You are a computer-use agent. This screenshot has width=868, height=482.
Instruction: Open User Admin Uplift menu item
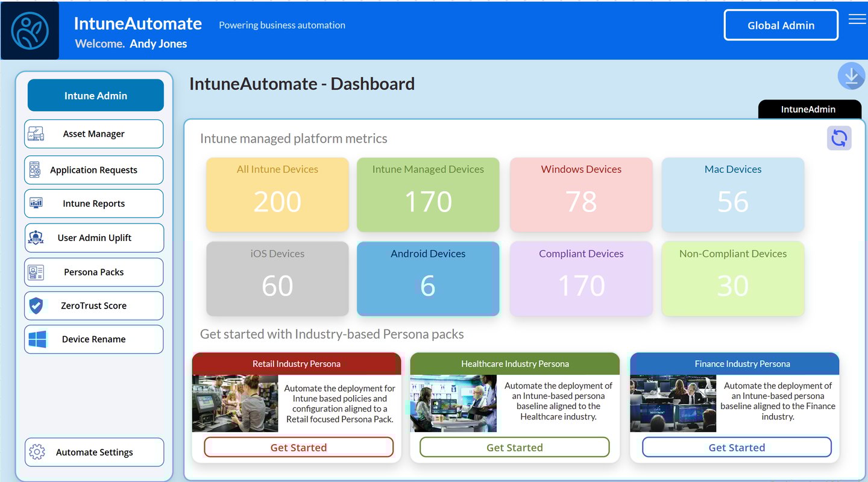tap(94, 238)
